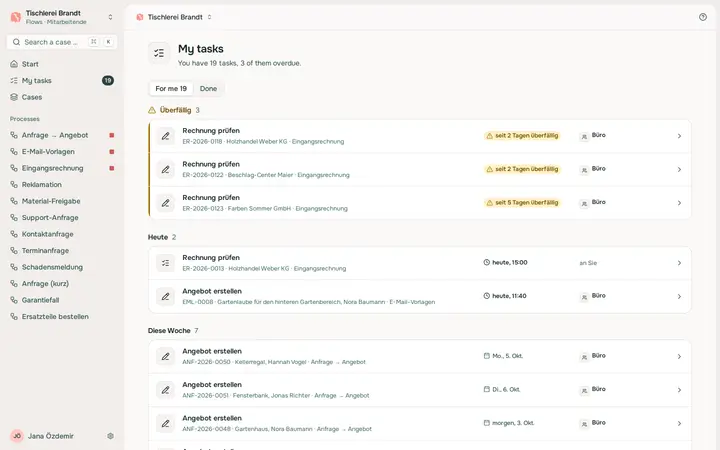This screenshot has height=450, width=720.
Task: Open Rechnung prüfen task ER-2026-0123
Action: coord(420,203)
